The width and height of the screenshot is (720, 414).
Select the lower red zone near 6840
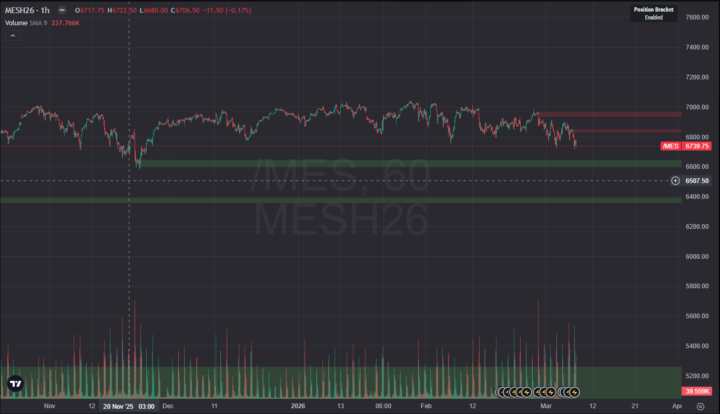pos(627,131)
